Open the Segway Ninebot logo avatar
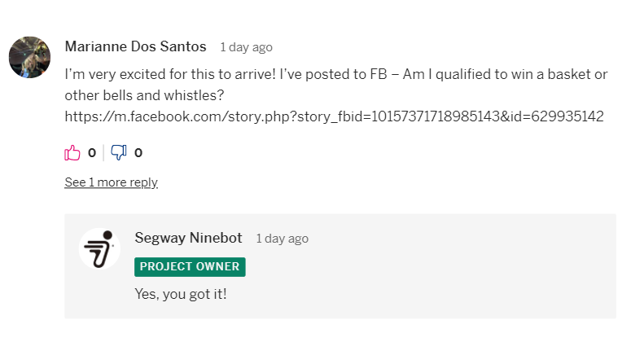This screenshot has height=342, width=644. [x=99, y=249]
